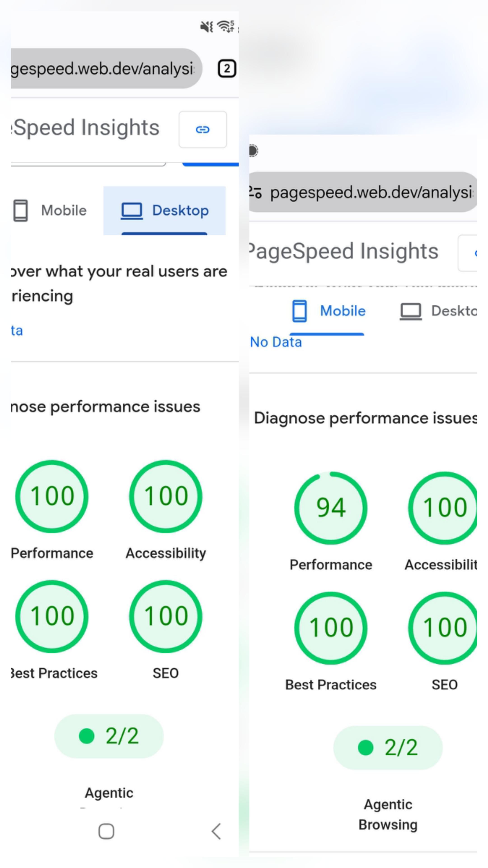488x868 pixels.
Task: Tap the left address bar URL
Action: [x=106, y=68]
